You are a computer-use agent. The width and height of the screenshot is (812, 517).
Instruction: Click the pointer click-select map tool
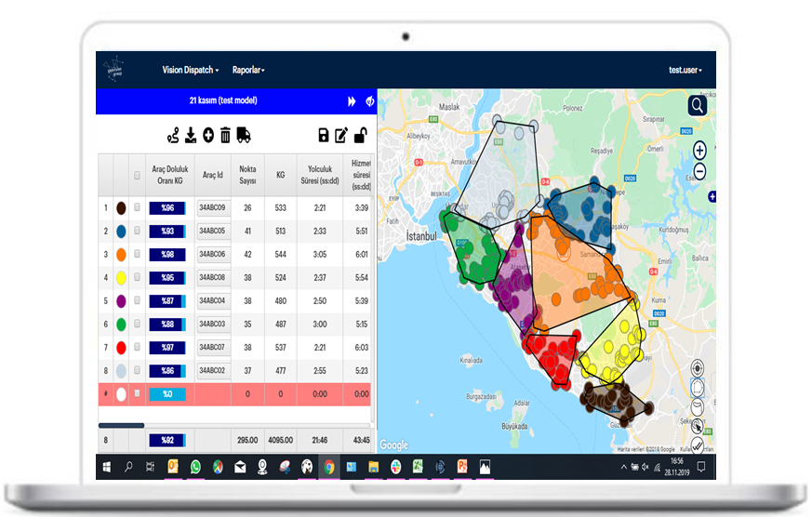(x=698, y=427)
